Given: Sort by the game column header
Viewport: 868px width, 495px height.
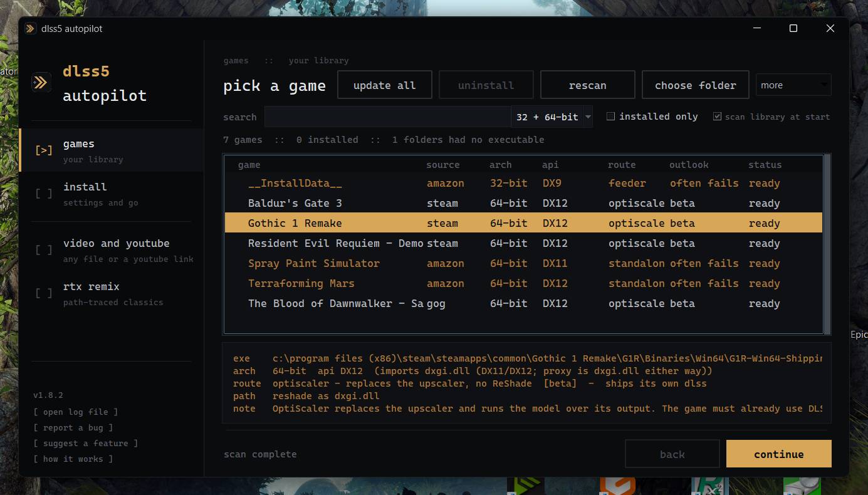Looking at the screenshot, I should 249,165.
